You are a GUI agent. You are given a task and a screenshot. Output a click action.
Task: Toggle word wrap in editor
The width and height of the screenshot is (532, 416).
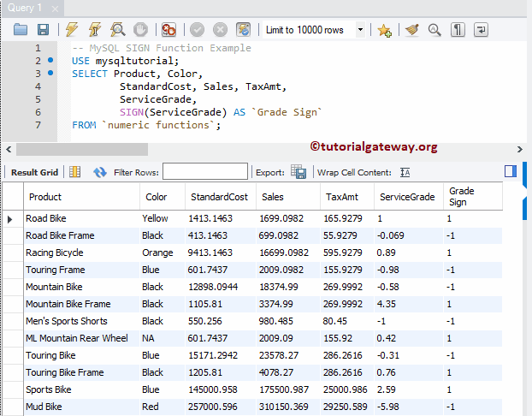[x=482, y=30]
